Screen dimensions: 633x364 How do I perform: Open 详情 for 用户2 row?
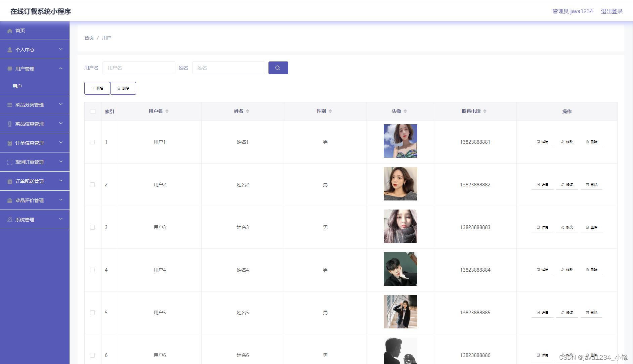(542, 185)
